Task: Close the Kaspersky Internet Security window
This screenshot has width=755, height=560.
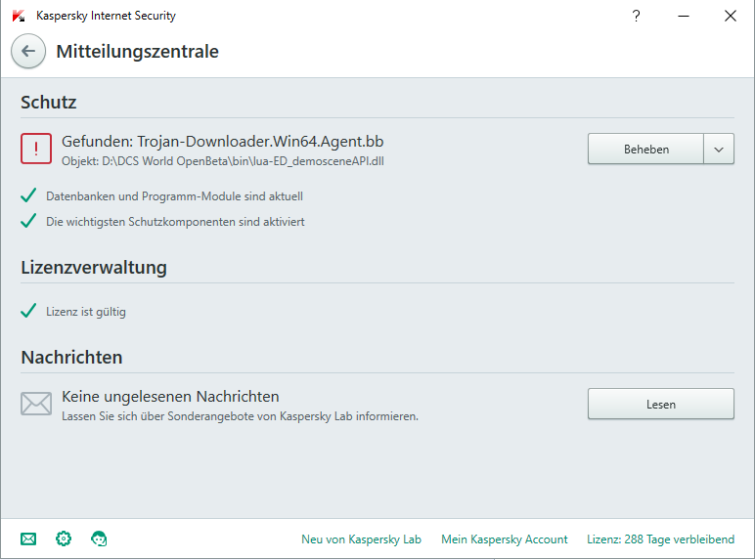Action: pos(730,16)
